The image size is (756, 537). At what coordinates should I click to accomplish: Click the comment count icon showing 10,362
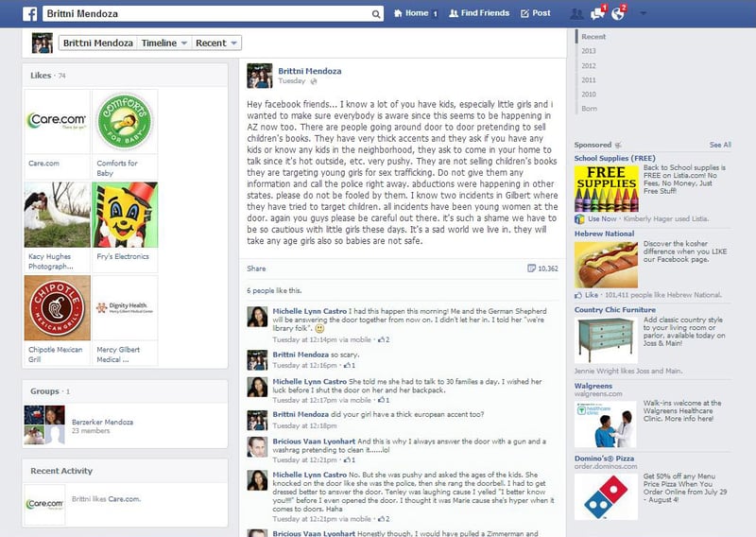tap(531, 268)
